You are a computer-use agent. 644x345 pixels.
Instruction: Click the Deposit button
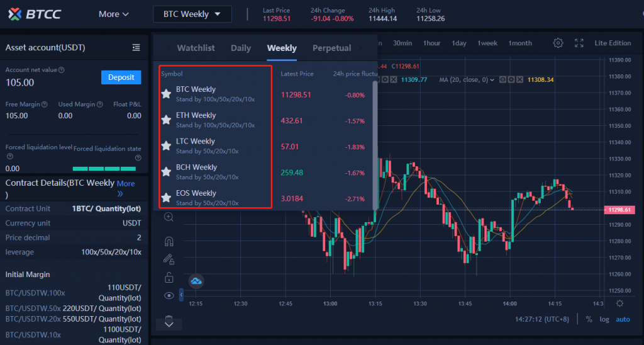tap(121, 77)
